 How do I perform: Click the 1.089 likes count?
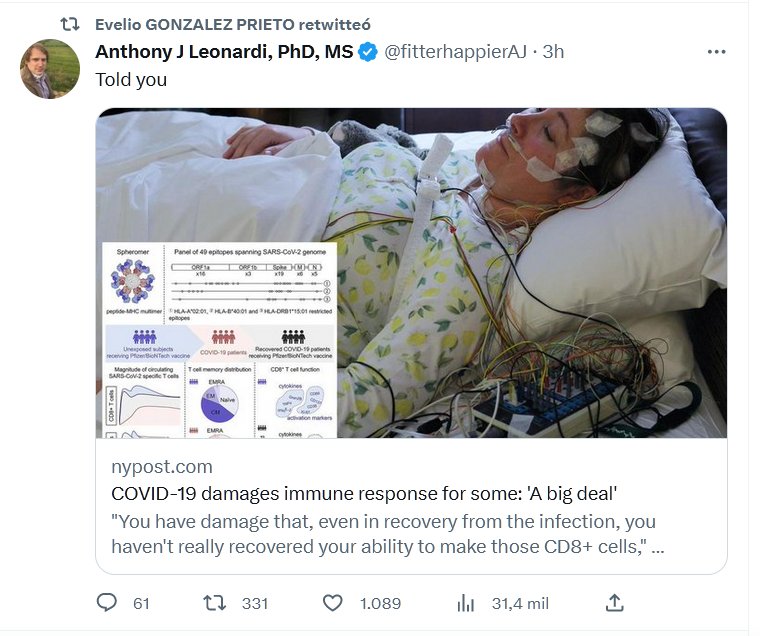click(380, 603)
